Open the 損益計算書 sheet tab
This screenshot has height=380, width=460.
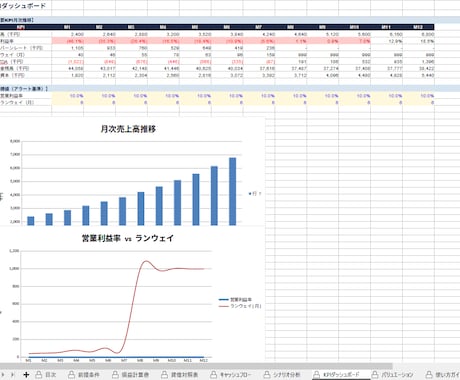click(x=130, y=375)
